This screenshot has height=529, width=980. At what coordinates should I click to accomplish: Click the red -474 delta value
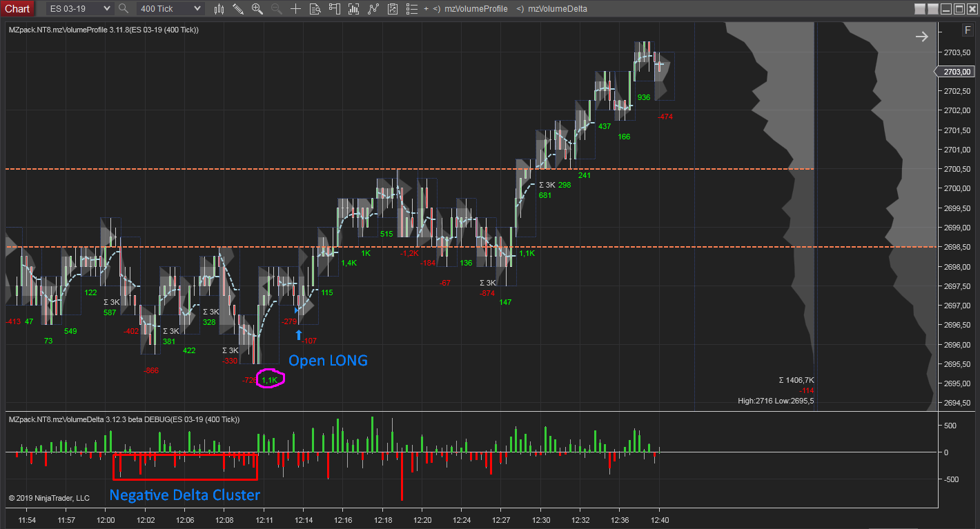coord(665,117)
